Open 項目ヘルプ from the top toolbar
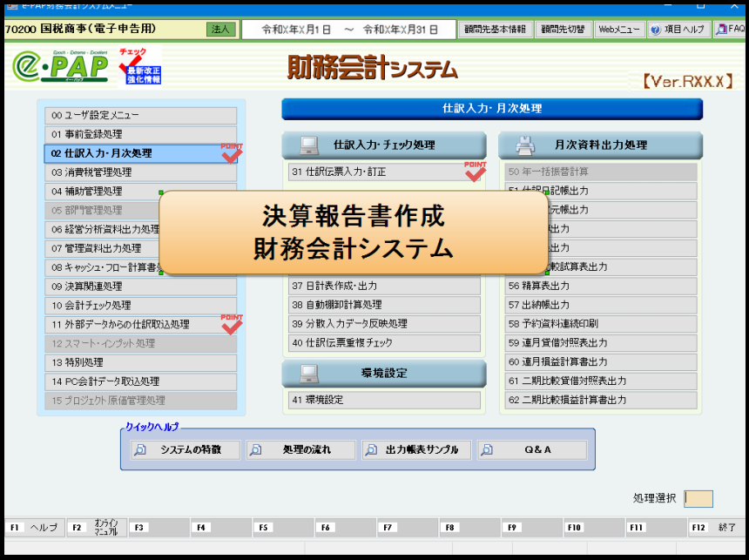 pyautogui.click(x=678, y=30)
